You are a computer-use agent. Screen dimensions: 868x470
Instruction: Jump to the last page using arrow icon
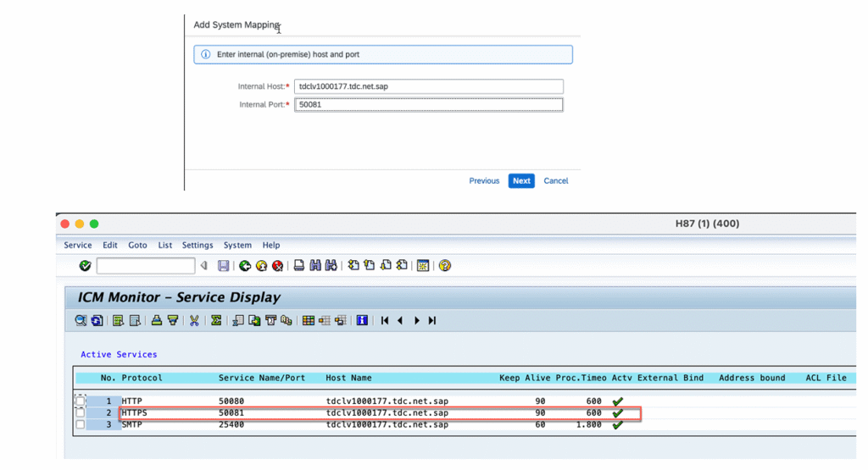coord(432,320)
